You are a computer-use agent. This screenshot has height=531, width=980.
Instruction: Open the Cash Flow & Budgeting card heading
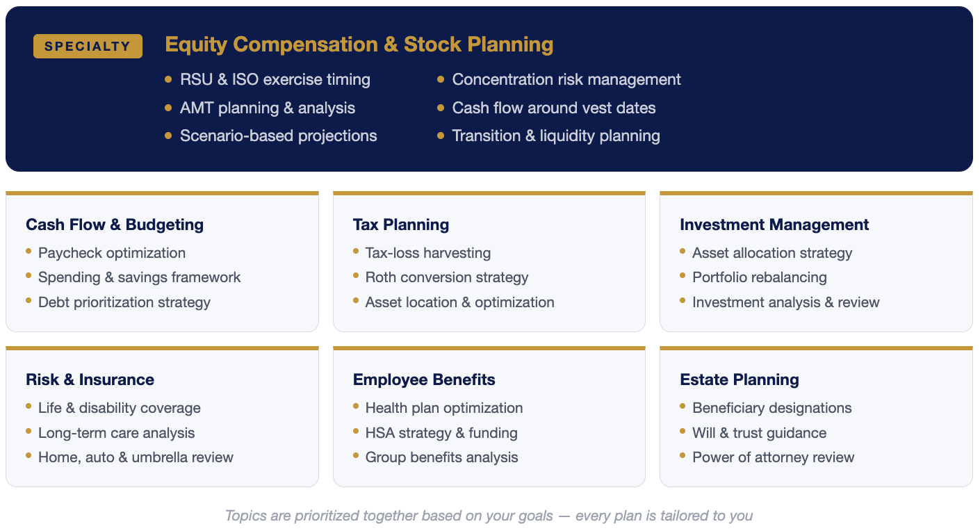pyautogui.click(x=115, y=224)
